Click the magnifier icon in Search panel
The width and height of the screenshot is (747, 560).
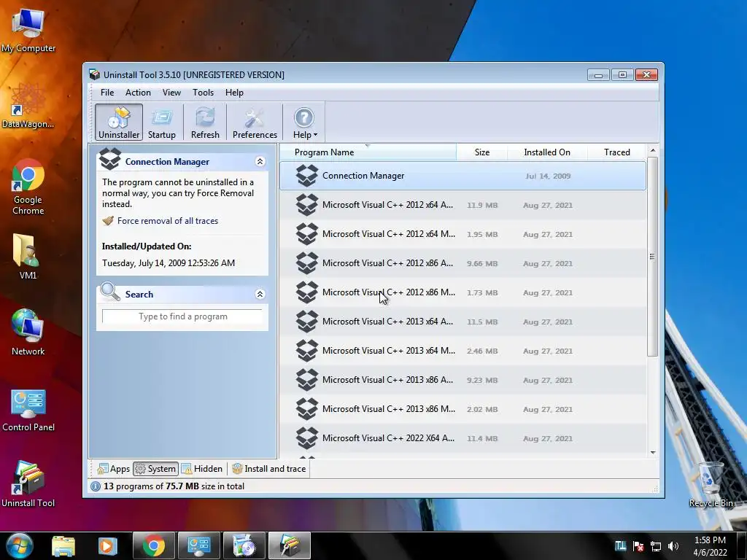click(x=110, y=292)
